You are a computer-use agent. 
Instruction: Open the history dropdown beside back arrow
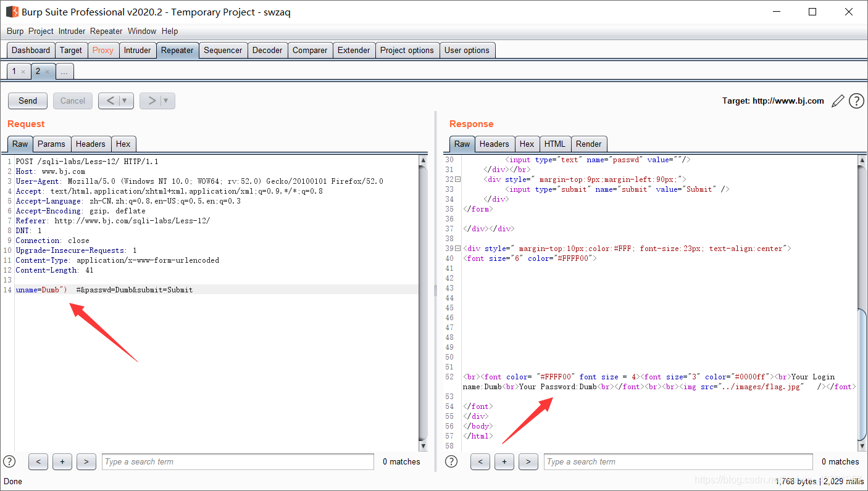126,101
